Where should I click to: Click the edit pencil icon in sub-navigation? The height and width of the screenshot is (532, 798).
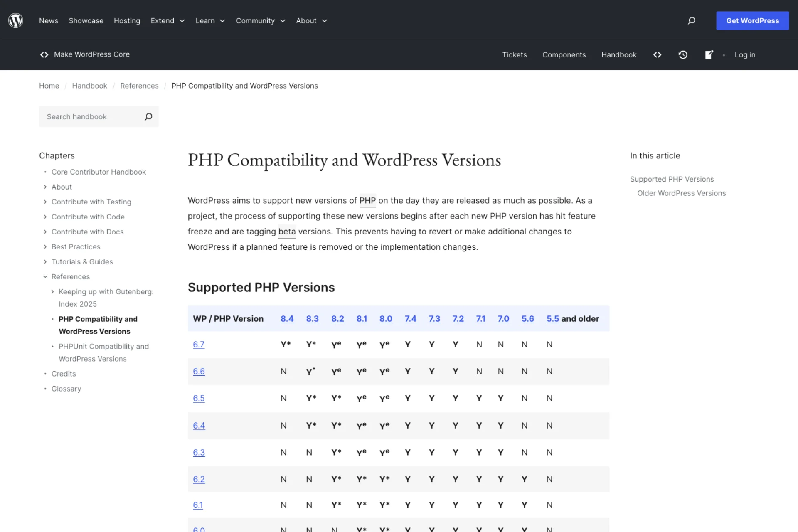coord(709,54)
